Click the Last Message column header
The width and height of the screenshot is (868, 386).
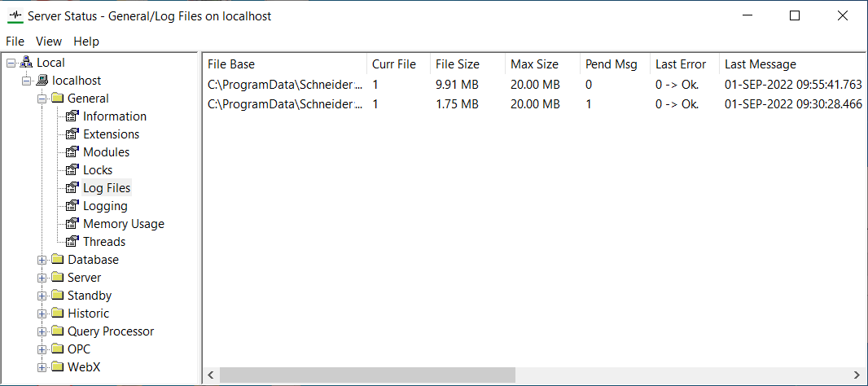point(761,64)
